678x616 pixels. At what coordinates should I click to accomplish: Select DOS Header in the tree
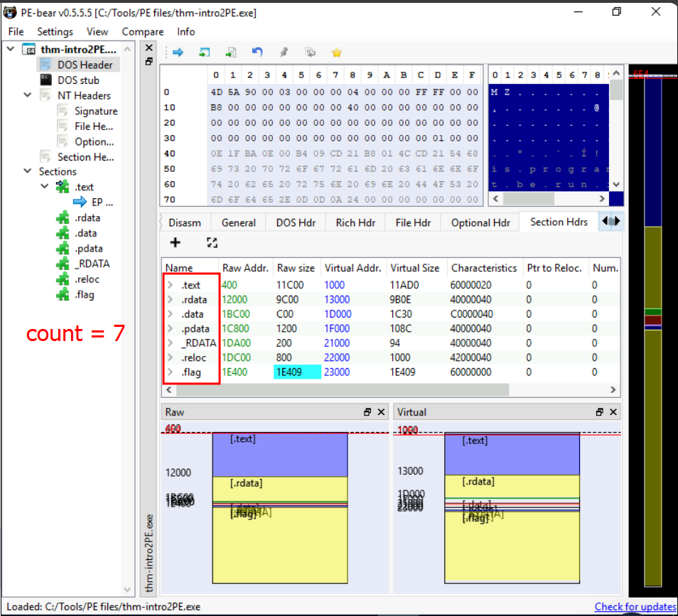point(85,65)
